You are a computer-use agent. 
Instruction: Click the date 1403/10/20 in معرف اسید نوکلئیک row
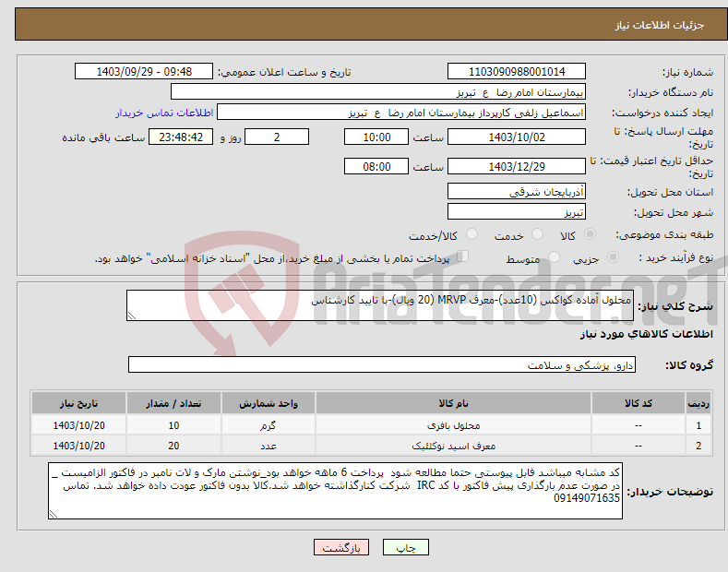click(x=78, y=446)
